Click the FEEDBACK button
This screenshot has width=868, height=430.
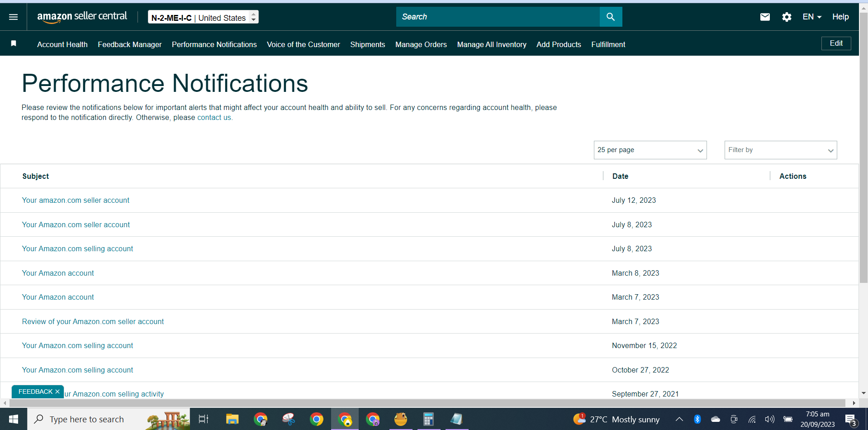click(x=35, y=392)
